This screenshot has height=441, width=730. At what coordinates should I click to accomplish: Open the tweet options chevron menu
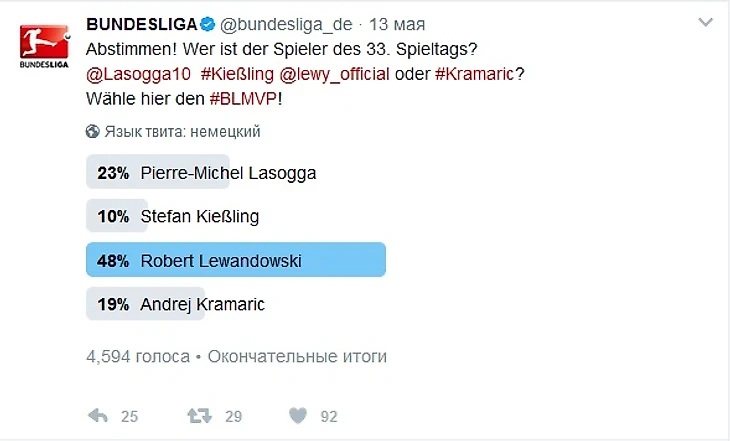[707, 25]
